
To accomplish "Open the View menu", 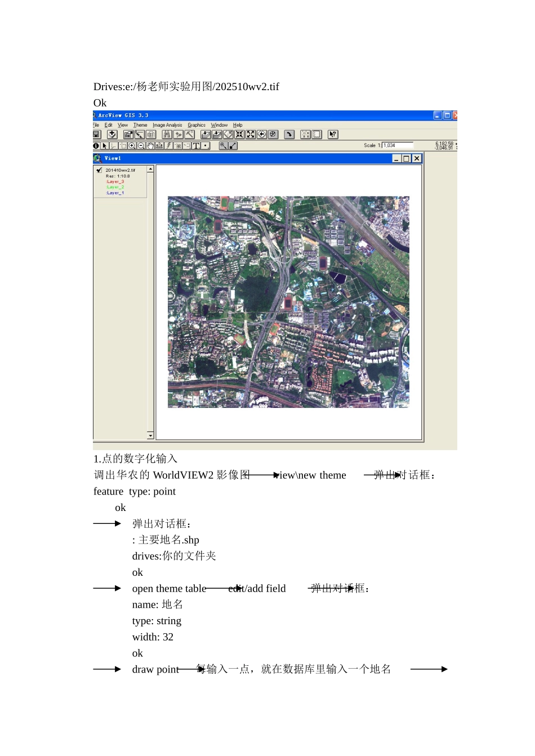I will coord(123,125).
